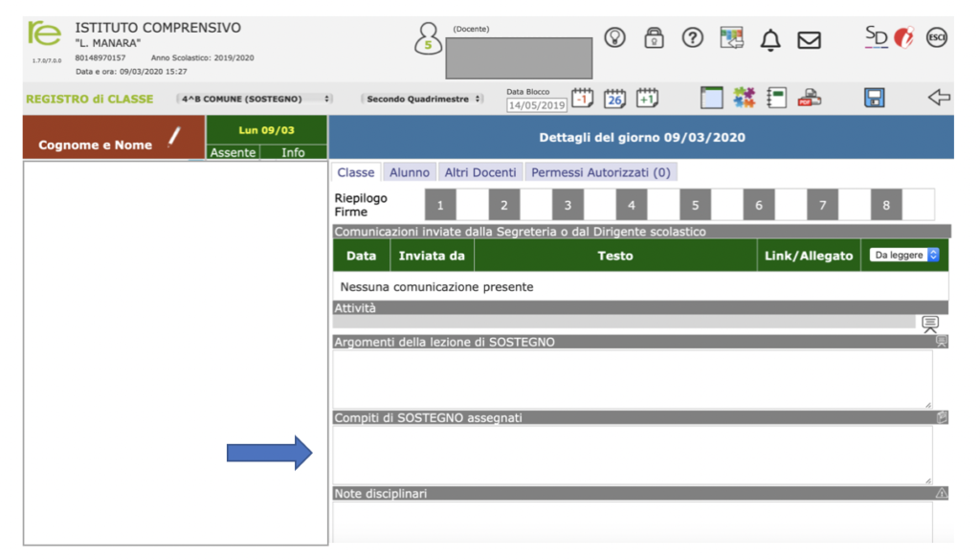Save with the floppy disk icon
The image size is (980, 559).
point(875,98)
